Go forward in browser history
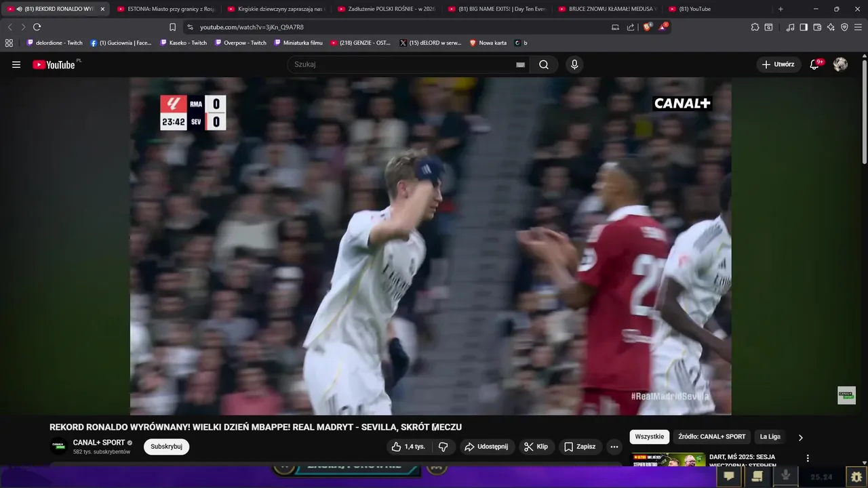Image resolution: width=868 pixels, height=488 pixels. click(x=23, y=27)
